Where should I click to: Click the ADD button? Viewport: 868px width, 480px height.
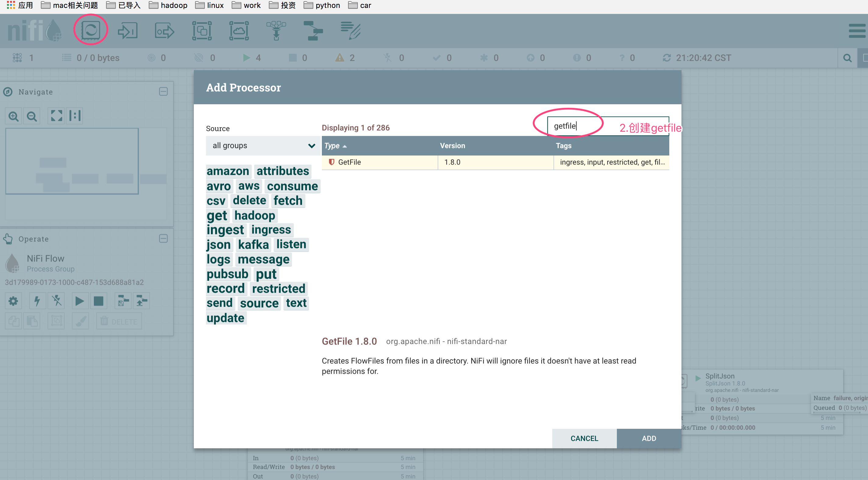[x=649, y=438]
